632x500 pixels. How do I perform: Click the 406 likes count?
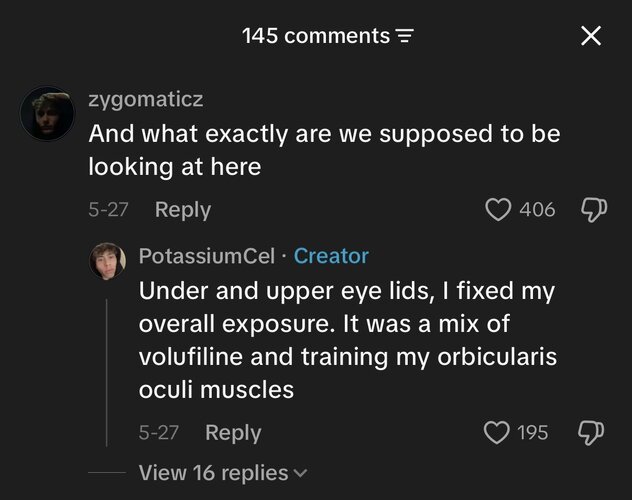tap(537, 210)
